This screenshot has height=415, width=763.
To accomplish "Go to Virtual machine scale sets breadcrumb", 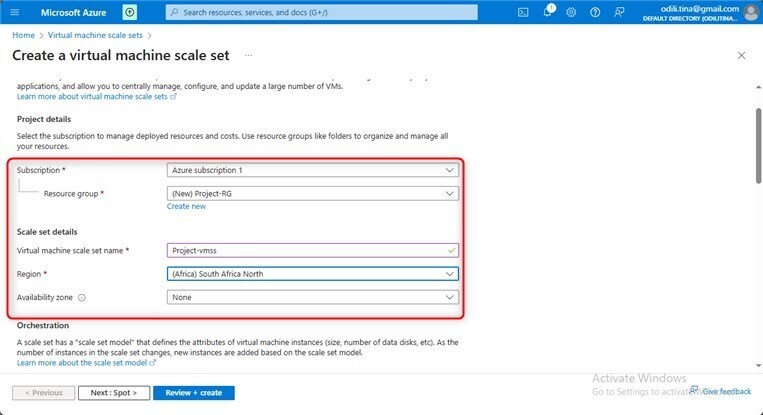I will coord(95,35).
